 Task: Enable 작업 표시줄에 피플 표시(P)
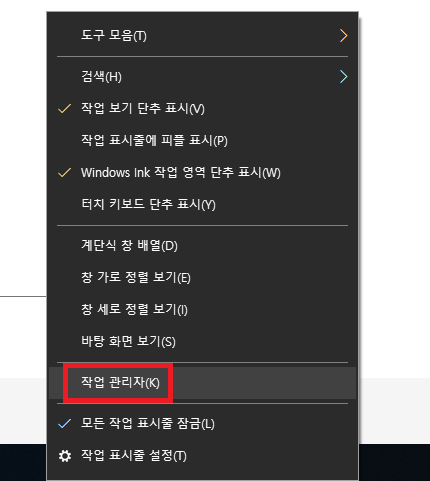[202, 140]
